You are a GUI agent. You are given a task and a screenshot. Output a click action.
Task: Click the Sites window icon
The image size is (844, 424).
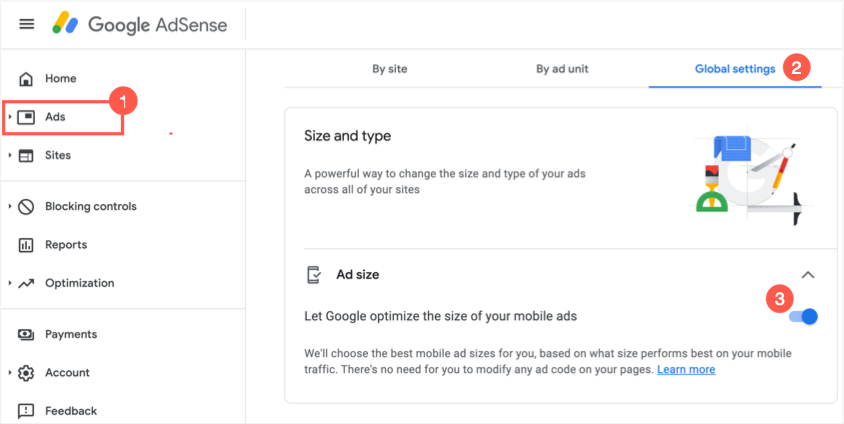pos(27,156)
